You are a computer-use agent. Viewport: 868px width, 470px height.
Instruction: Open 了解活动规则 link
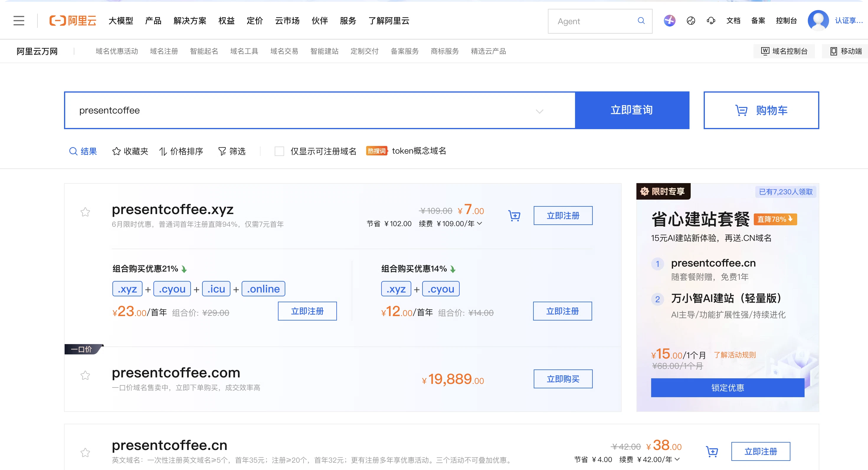pos(735,355)
